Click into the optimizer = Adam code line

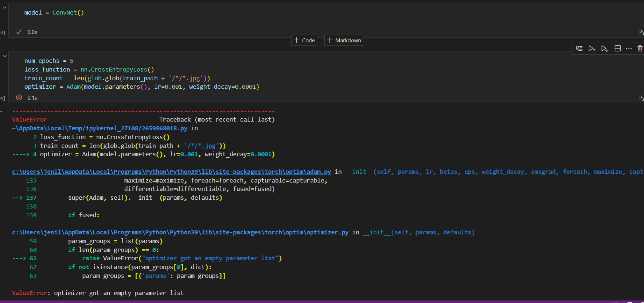[x=141, y=87]
